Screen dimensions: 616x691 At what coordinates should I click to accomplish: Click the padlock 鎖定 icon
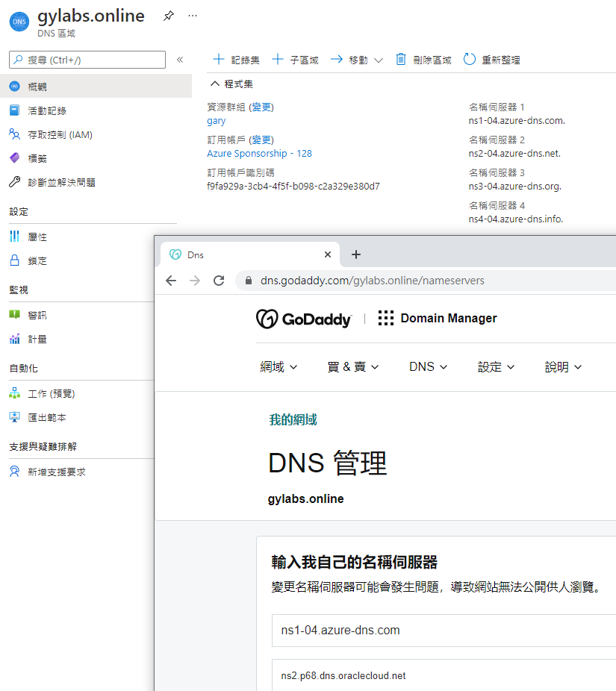tap(14, 260)
